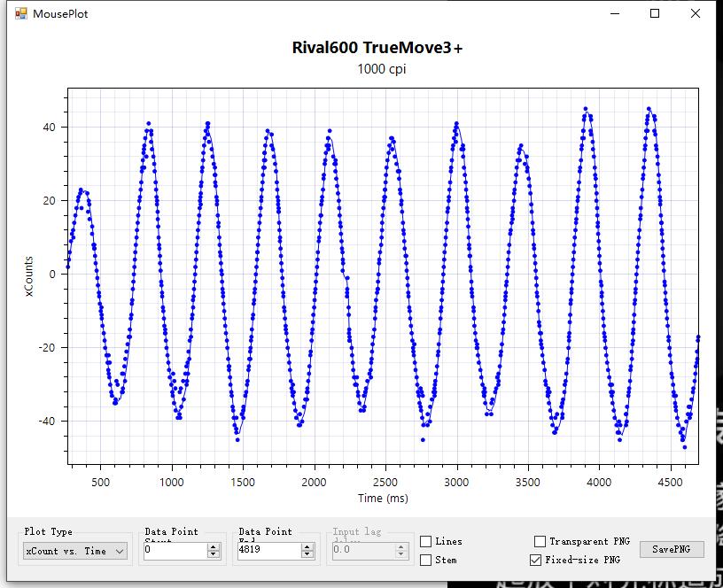723x588 pixels.
Task: Close the MousePlot window
Action: [x=696, y=13]
